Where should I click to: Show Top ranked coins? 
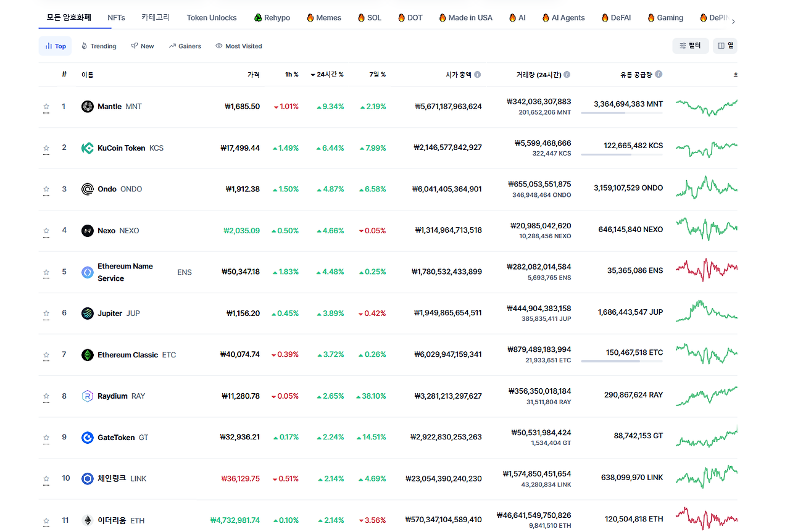[x=55, y=46]
